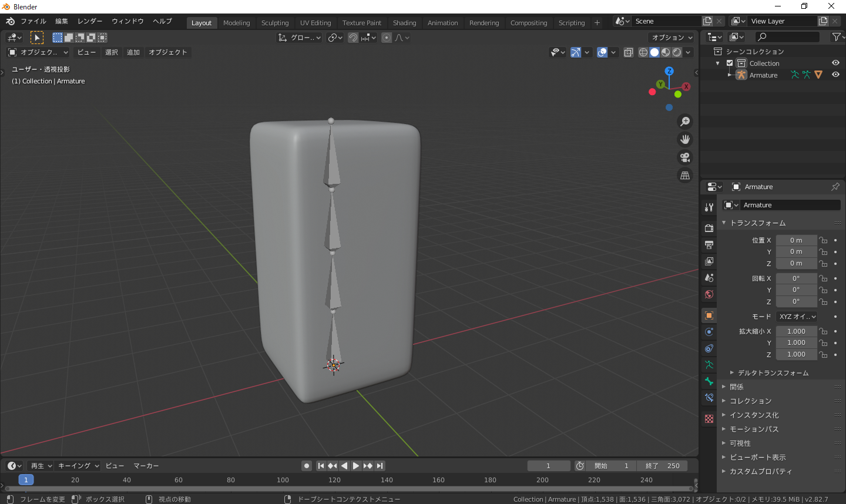Hide the Collection with eye icon
The width and height of the screenshot is (846, 504).
(x=835, y=63)
